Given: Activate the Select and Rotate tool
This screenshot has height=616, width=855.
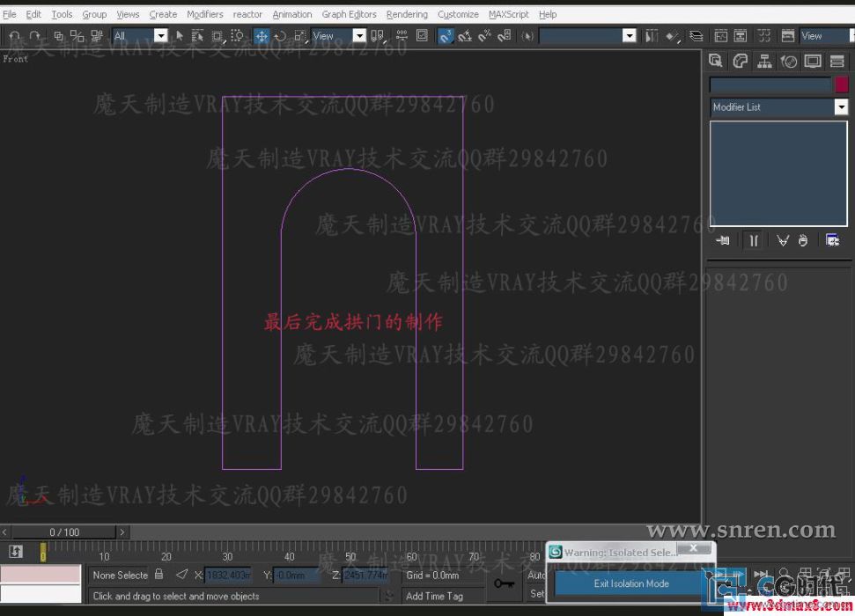Looking at the screenshot, I should click(x=280, y=36).
